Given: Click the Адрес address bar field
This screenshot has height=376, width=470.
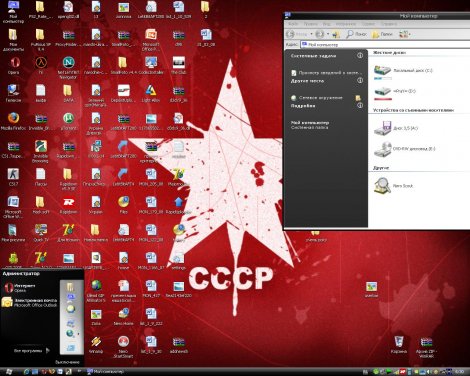Looking at the screenshot, I should tap(385, 44).
